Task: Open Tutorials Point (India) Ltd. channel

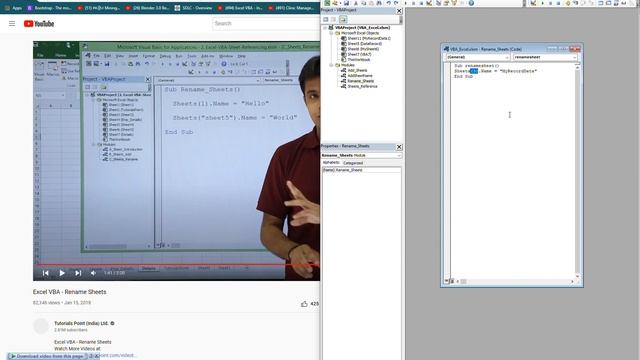Action: (x=82, y=323)
